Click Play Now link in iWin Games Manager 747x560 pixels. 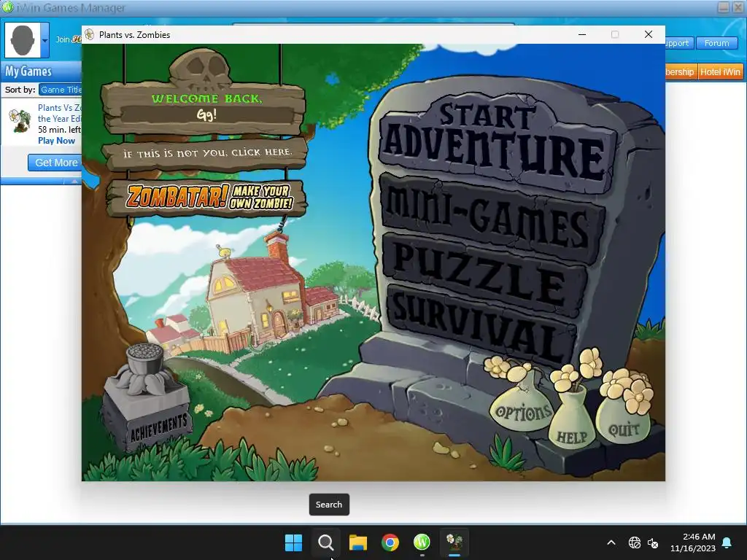coord(57,141)
